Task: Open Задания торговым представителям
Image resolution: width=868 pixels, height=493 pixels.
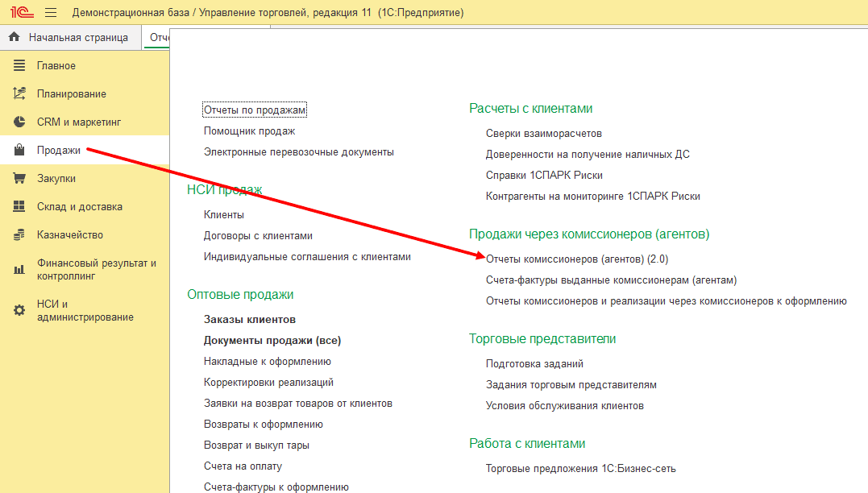Action: point(571,384)
